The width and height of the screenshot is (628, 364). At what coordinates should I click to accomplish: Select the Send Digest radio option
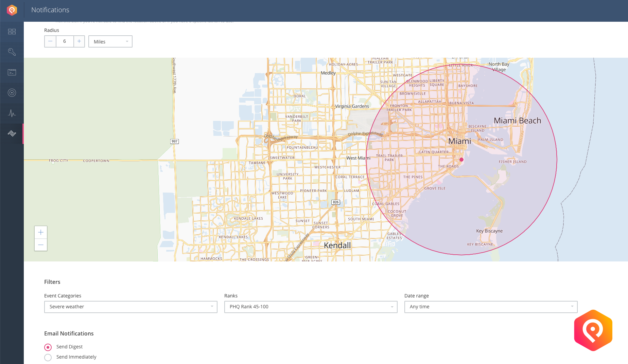pos(48,347)
